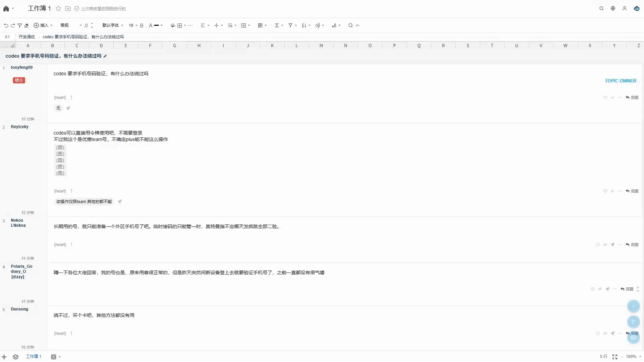644x362 pixels.
Task: Click the home icon in the title bar
Action: (x=6, y=8)
